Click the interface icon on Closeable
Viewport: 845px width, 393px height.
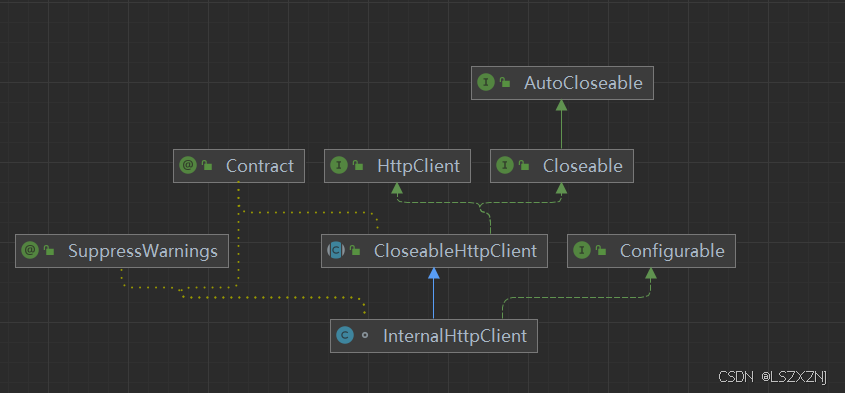pos(505,166)
